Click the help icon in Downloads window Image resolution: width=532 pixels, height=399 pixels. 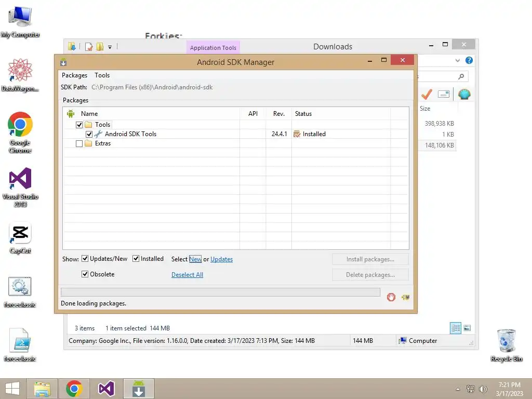tap(469, 60)
